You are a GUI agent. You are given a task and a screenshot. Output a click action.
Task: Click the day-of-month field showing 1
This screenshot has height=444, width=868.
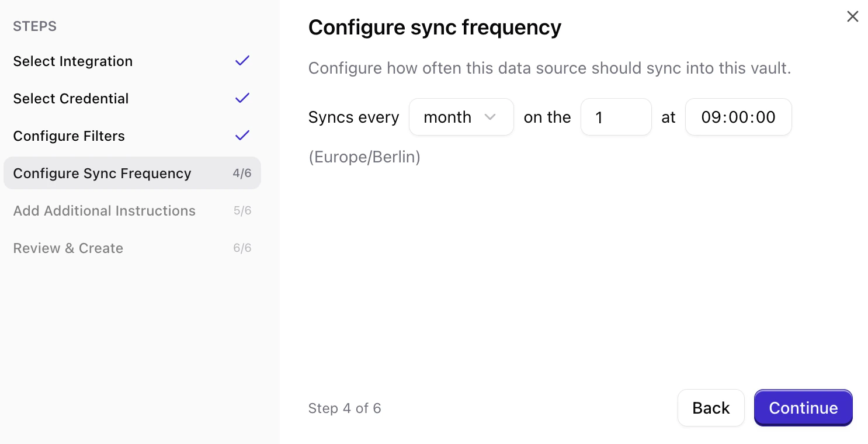pyautogui.click(x=616, y=117)
